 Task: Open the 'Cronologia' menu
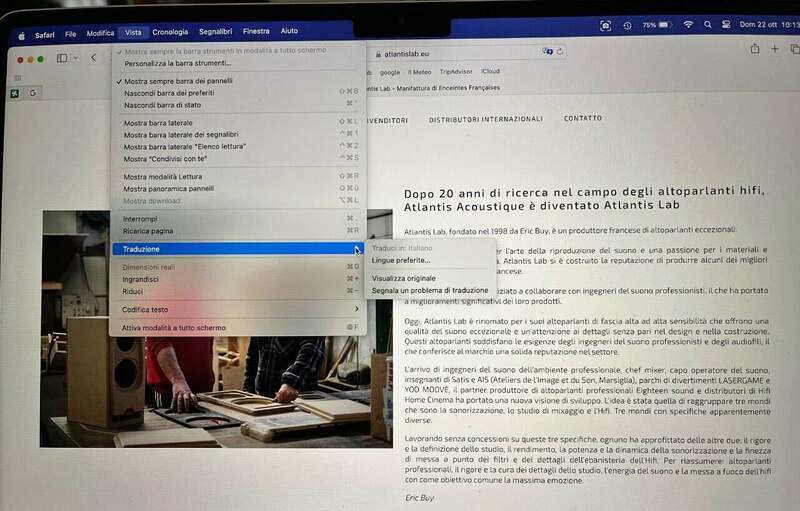point(169,32)
